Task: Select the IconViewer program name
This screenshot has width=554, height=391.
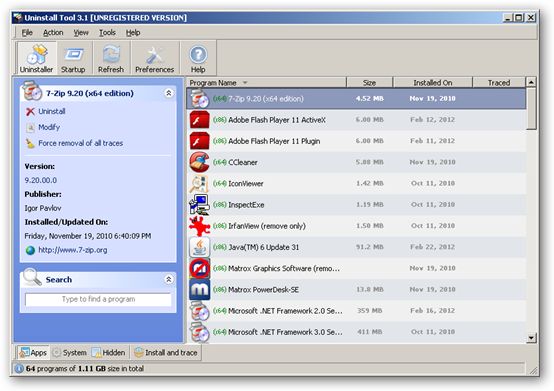Action: click(246, 183)
